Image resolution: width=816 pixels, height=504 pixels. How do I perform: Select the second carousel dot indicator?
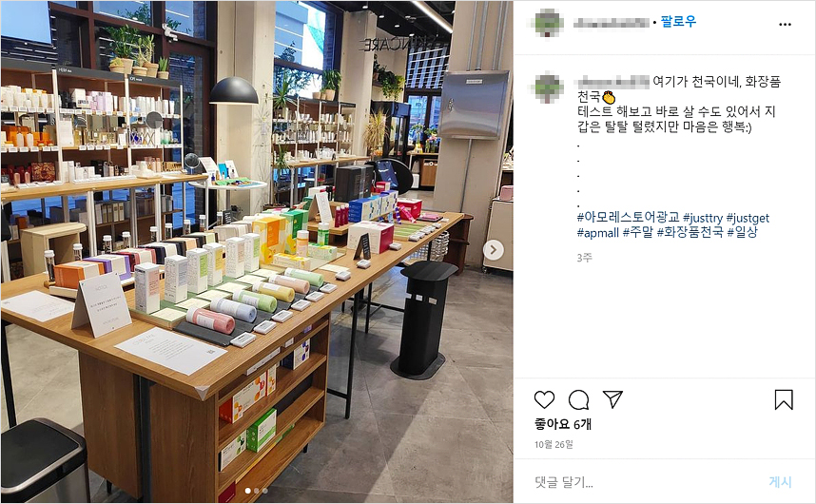pyautogui.click(x=256, y=491)
